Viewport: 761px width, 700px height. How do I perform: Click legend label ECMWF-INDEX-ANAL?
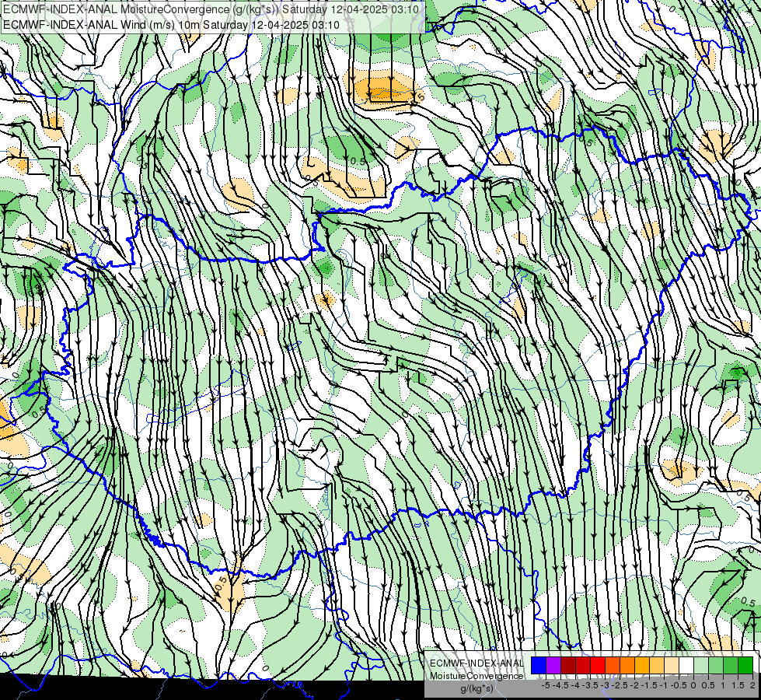[476, 663]
